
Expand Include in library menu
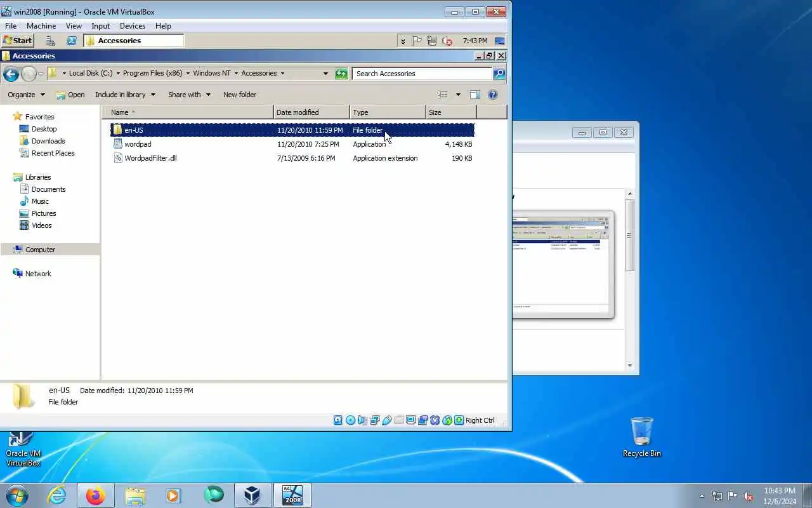tap(125, 95)
